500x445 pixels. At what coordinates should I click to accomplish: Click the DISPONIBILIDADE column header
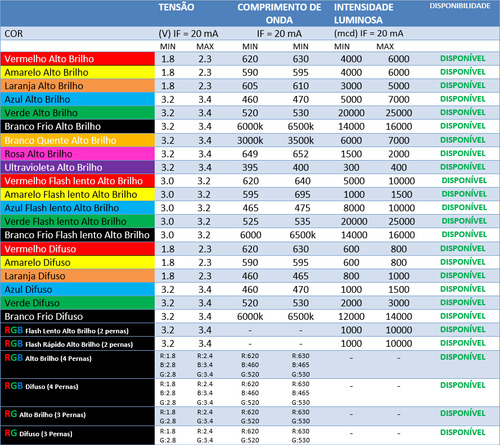460,6
